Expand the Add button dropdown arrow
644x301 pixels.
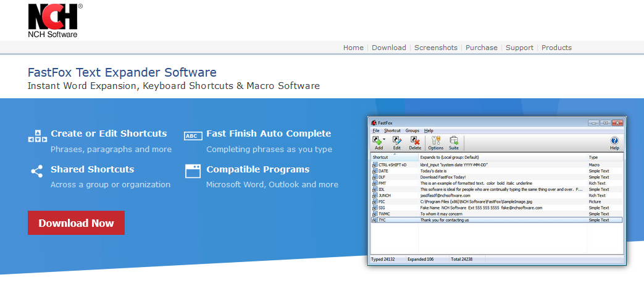pos(384,140)
